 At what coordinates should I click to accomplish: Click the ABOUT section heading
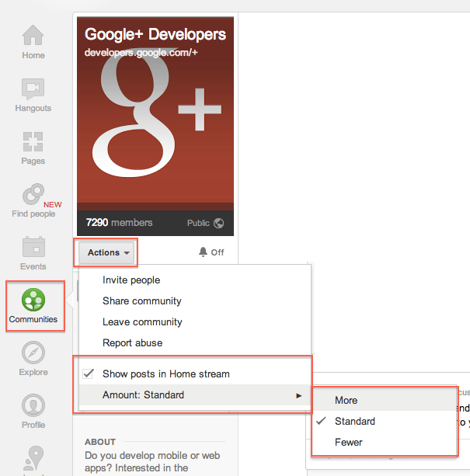pos(100,442)
